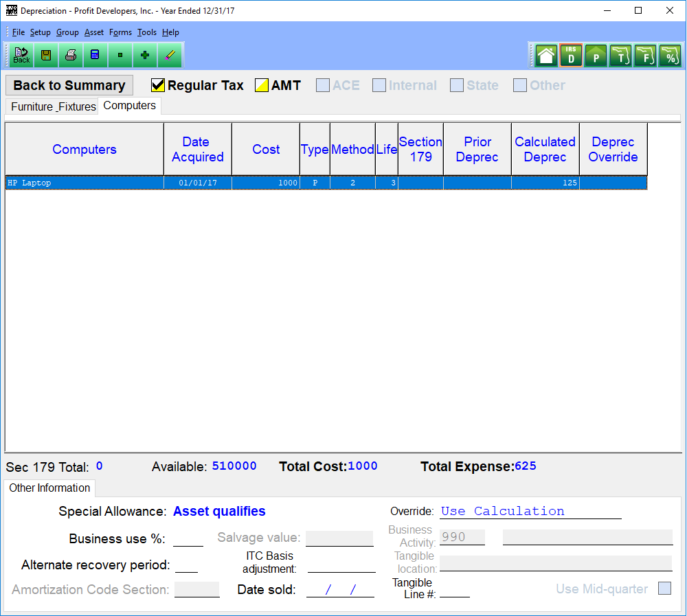The width and height of the screenshot is (687, 616).
Task: Click the Life column header
Action: click(387, 150)
